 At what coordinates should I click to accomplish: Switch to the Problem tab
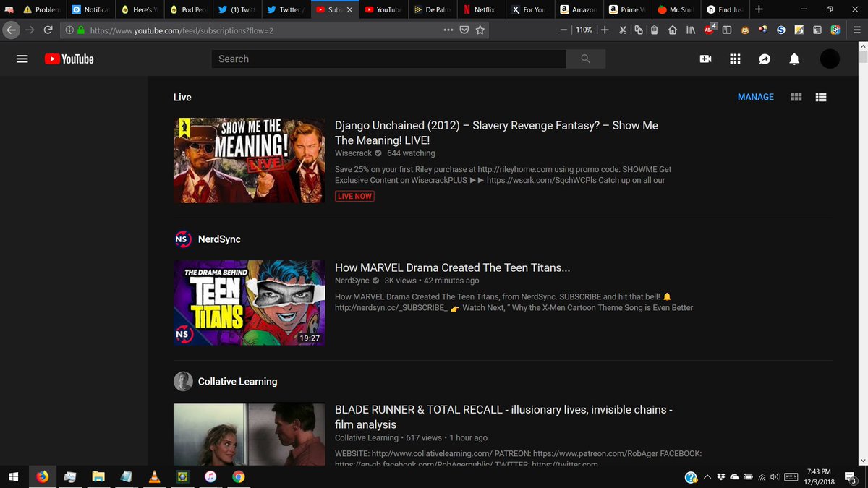click(42, 9)
